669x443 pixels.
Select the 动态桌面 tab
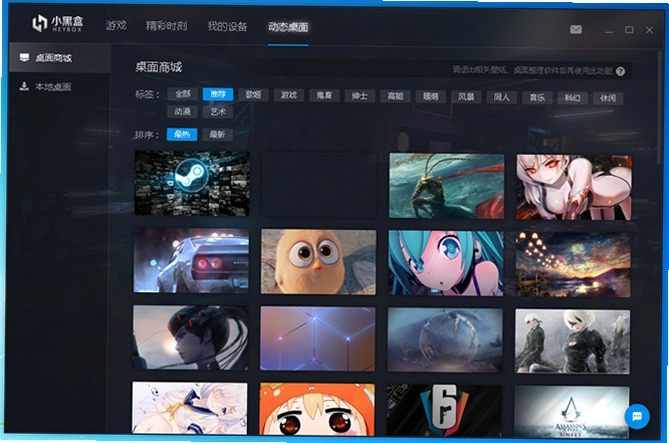288,27
